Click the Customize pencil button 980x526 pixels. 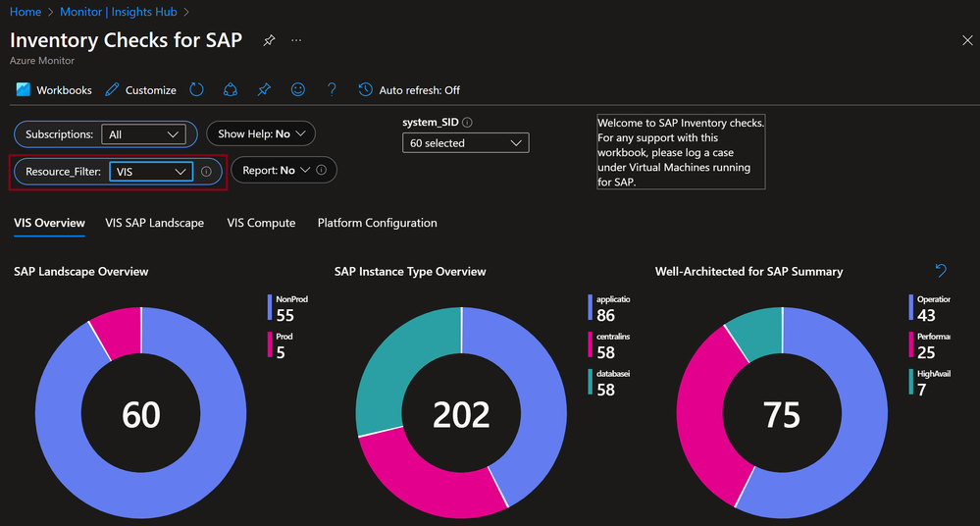coord(140,90)
